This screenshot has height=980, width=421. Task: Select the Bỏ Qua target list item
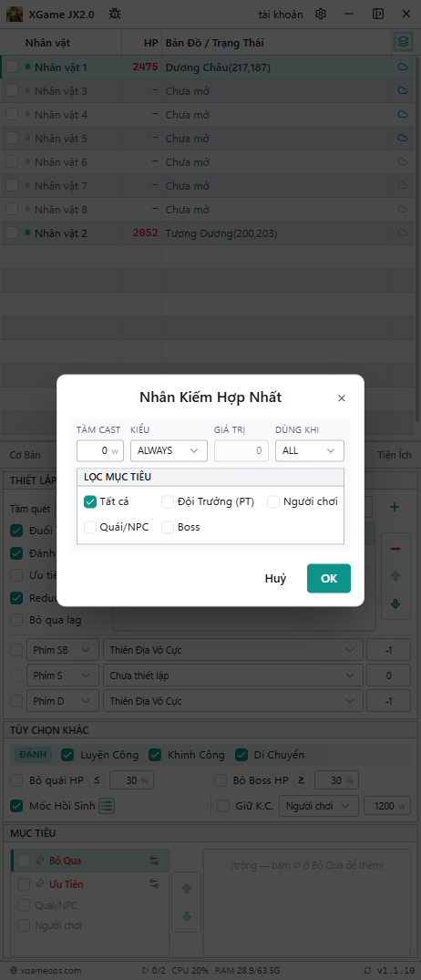tap(90, 861)
